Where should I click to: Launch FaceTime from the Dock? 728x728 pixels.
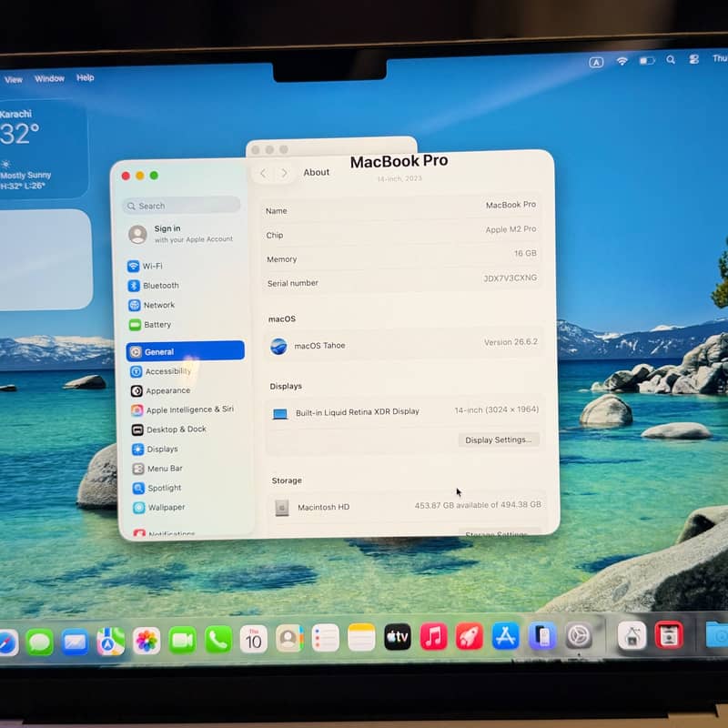coord(182,641)
